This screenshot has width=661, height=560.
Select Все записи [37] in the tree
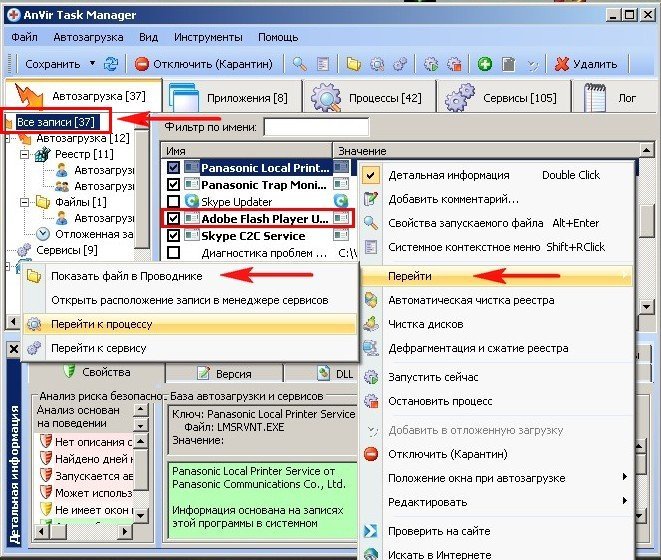pyautogui.click(x=56, y=122)
